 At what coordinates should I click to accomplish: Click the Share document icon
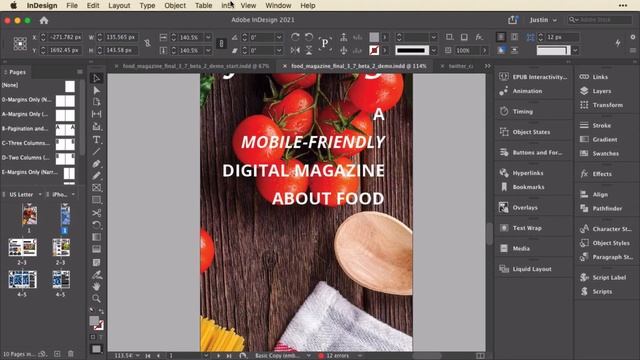pyautogui.click(x=513, y=20)
